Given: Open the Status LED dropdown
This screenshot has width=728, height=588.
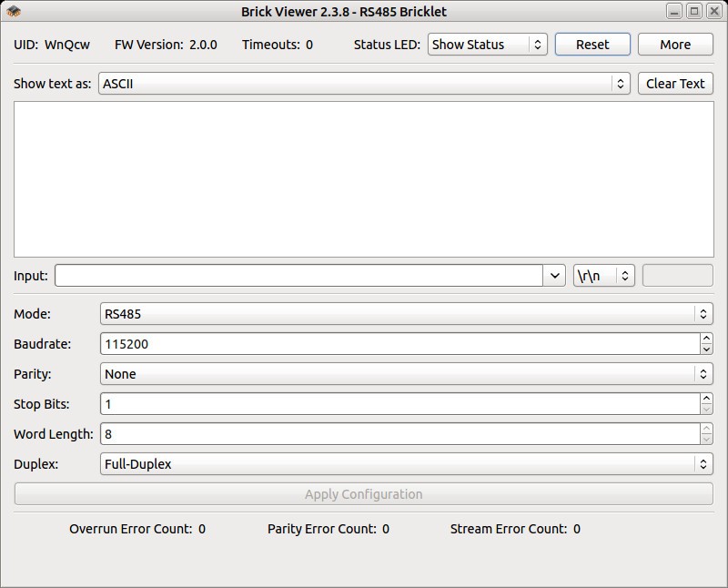Looking at the screenshot, I should coord(487,45).
